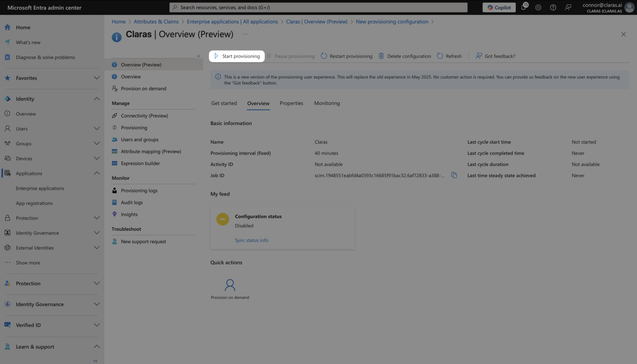Copy the Job ID value
The image size is (637, 364).
[454, 175]
